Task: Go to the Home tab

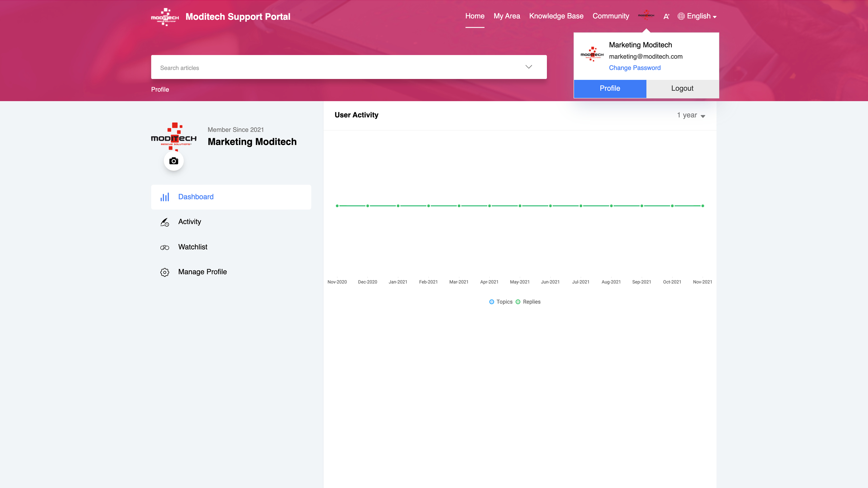Action: 475,16
